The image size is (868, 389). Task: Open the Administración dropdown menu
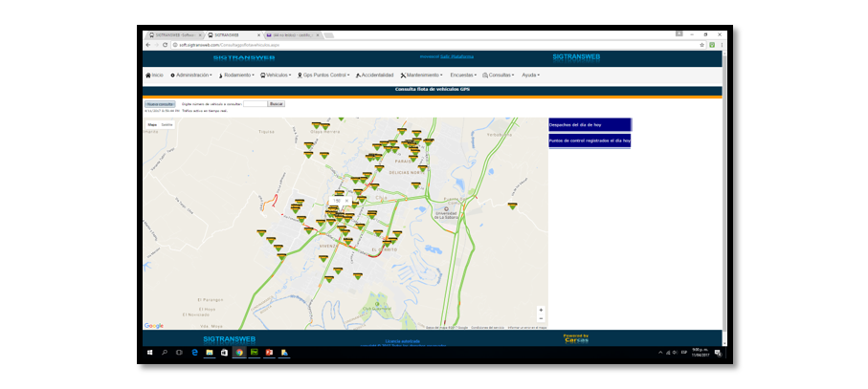(x=191, y=76)
